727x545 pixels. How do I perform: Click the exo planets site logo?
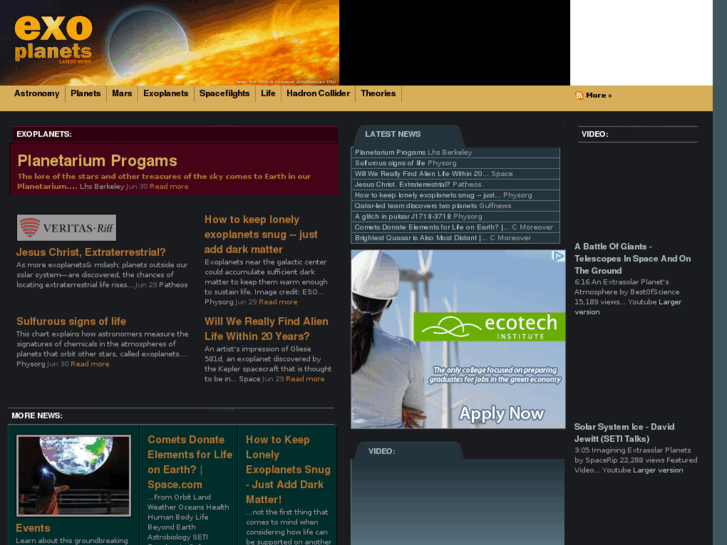53,39
